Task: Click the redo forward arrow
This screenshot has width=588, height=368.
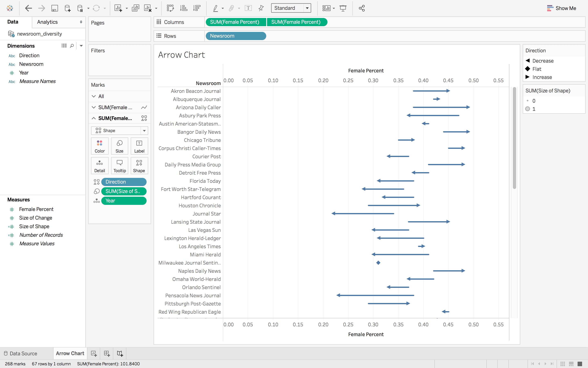Action: pyautogui.click(x=42, y=8)
